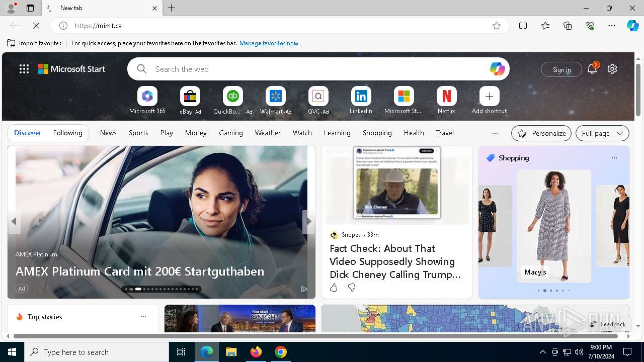Open Top stories card options menu
This screenshot has height=362, width=644.
(143, 317)
